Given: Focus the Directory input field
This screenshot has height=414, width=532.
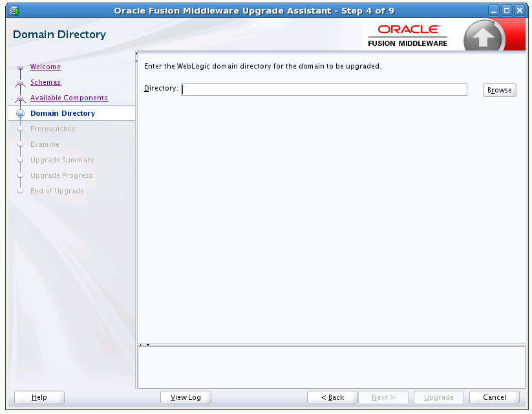Looking at the screenshot, I should [324, 90].
